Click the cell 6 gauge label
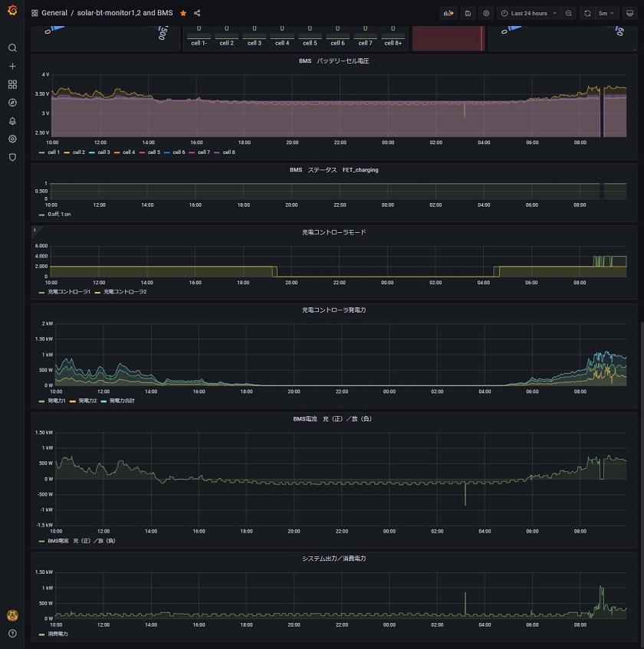This screenshot has height=649, width=644. pos(337,43)
